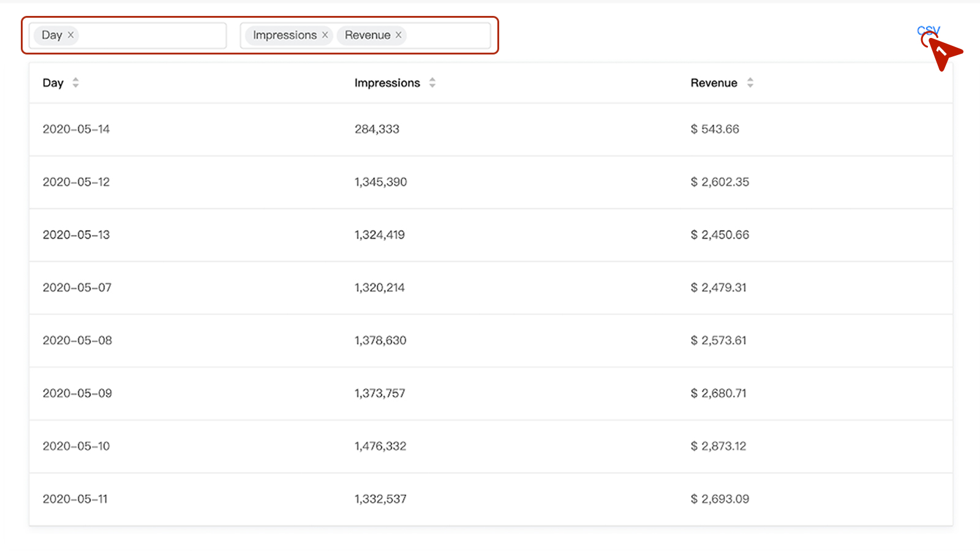Sort table by the Revenue column
980x551 pixels.
click(x=750, y=83)
